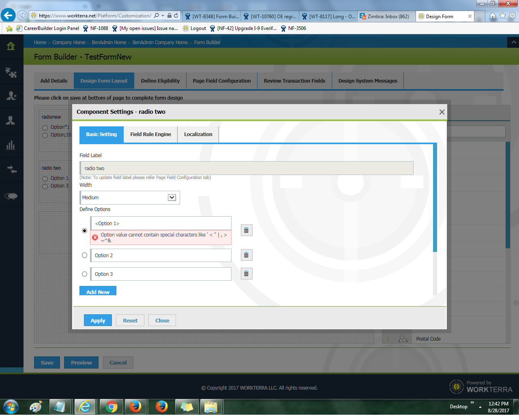Collapse the top header chevron
The height and width of the screenshot is (420, 519).
click(513, 42)
